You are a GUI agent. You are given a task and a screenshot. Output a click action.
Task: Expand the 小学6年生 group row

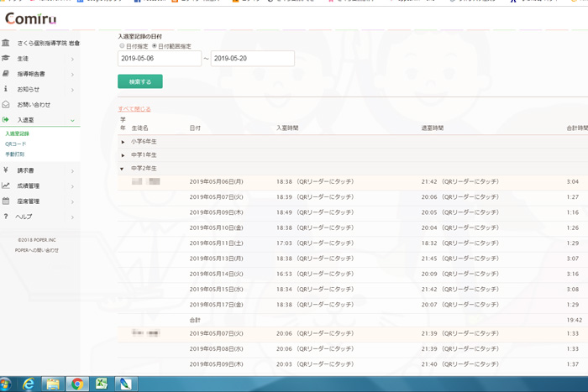(123, 142)
